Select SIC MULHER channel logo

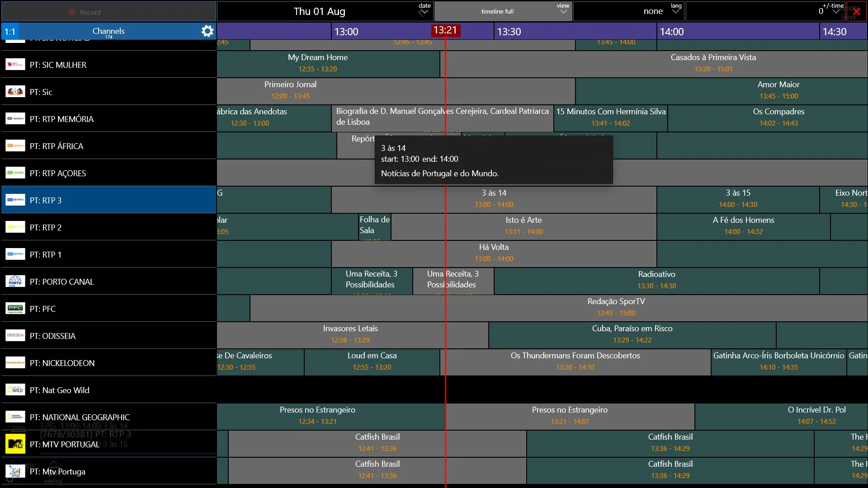point(15,64)
